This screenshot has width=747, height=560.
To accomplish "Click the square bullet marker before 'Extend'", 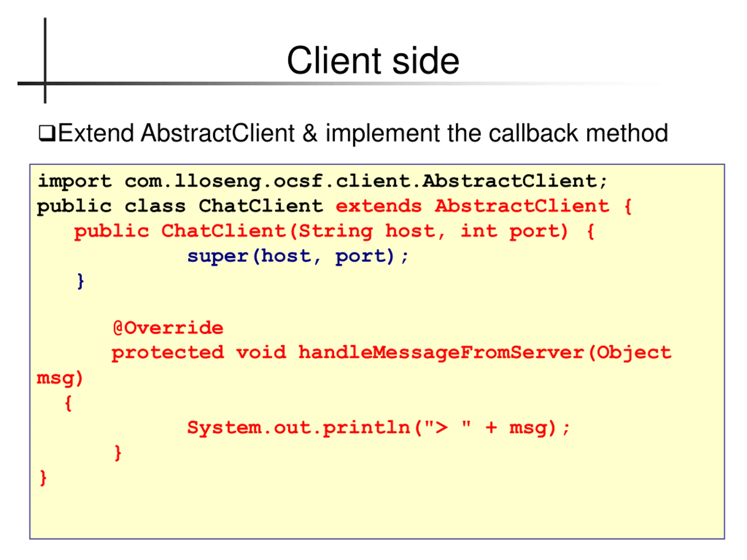I will pyautogui.click(x=47, y=133).
